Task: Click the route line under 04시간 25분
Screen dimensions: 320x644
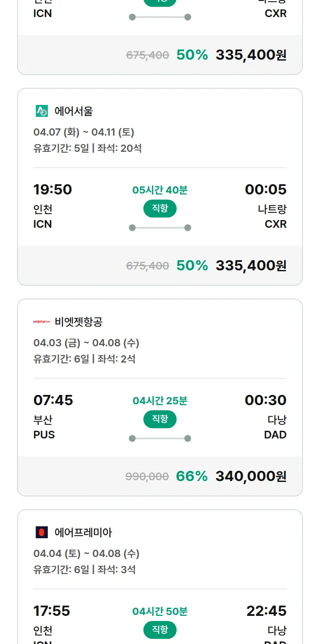Action: click(x=160, y=438)
